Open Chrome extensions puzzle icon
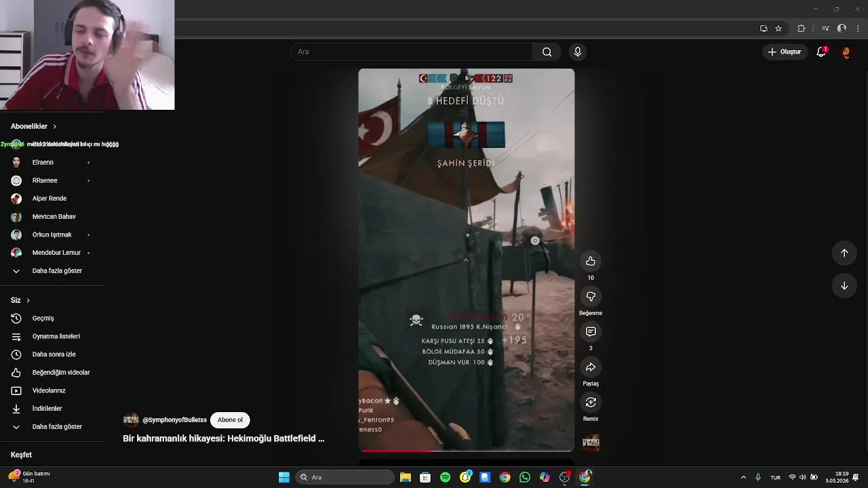Screen dimensions: 868x488 802,28
